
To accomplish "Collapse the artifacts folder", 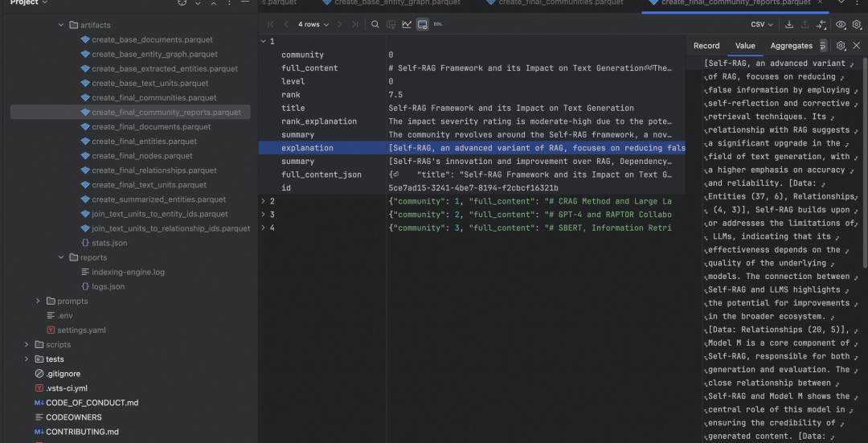I will coord(61,25).
